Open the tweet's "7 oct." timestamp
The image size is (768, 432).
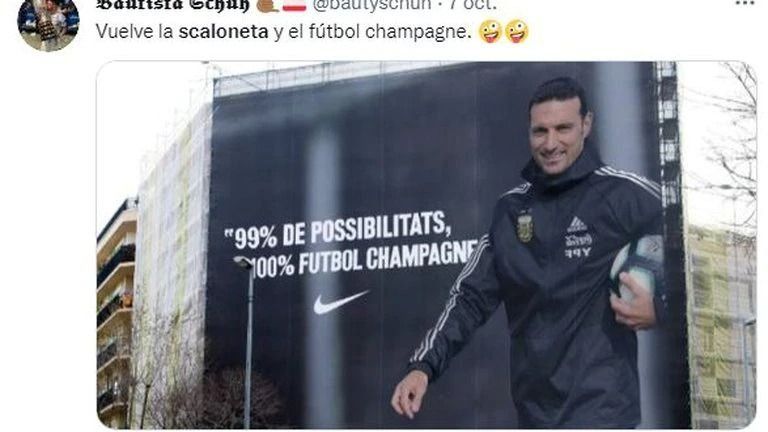coord(473,4)
